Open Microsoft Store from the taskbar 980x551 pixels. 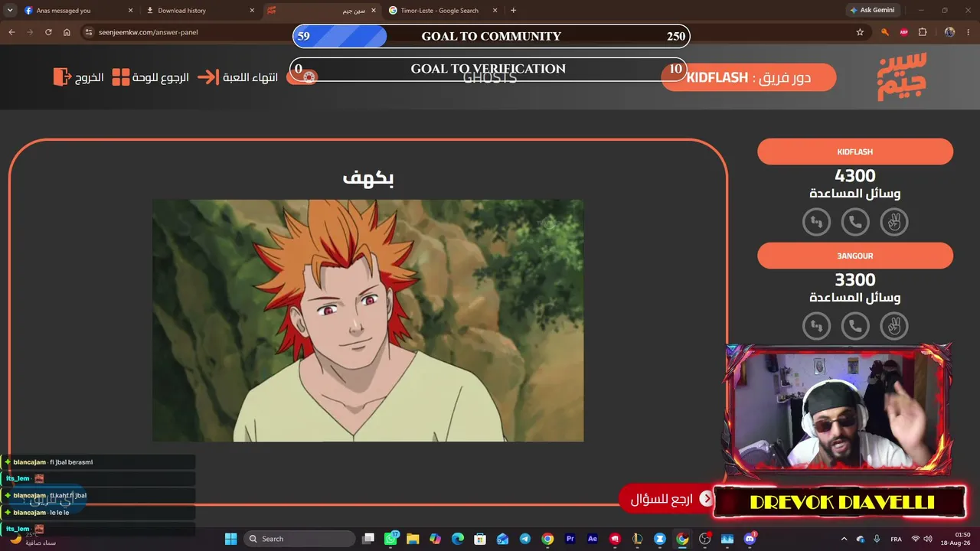(480, 539)
